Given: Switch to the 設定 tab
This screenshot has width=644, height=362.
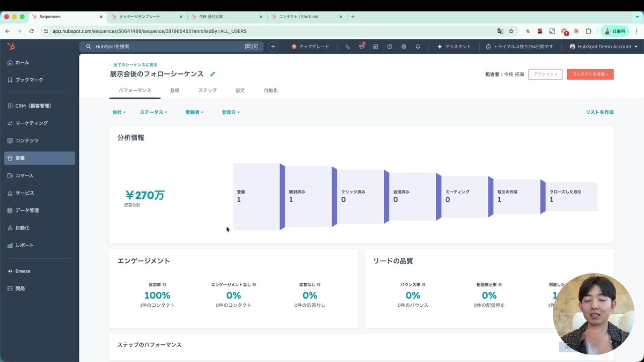Looking at the screenshot, I should (x=239, y=90).
